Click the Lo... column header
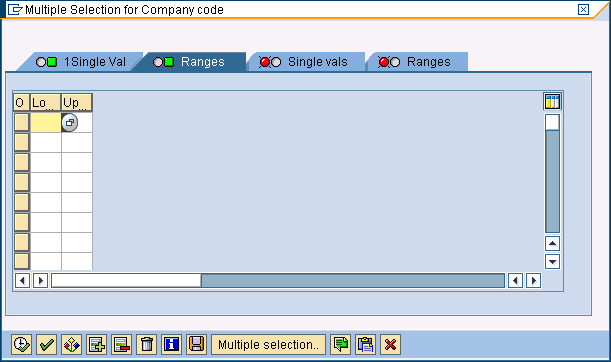 click(x=46, y=102)
